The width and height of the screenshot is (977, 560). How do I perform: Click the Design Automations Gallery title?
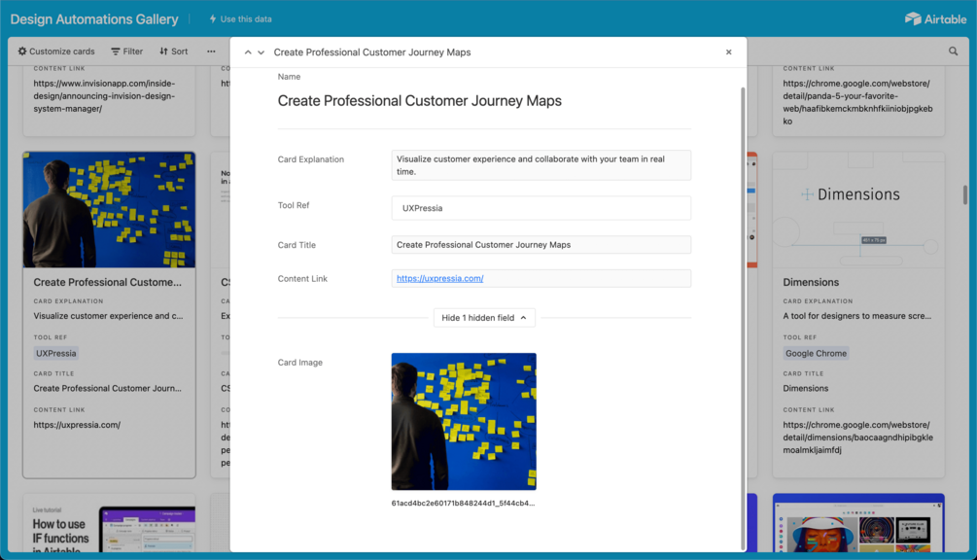tap(94, 19)
